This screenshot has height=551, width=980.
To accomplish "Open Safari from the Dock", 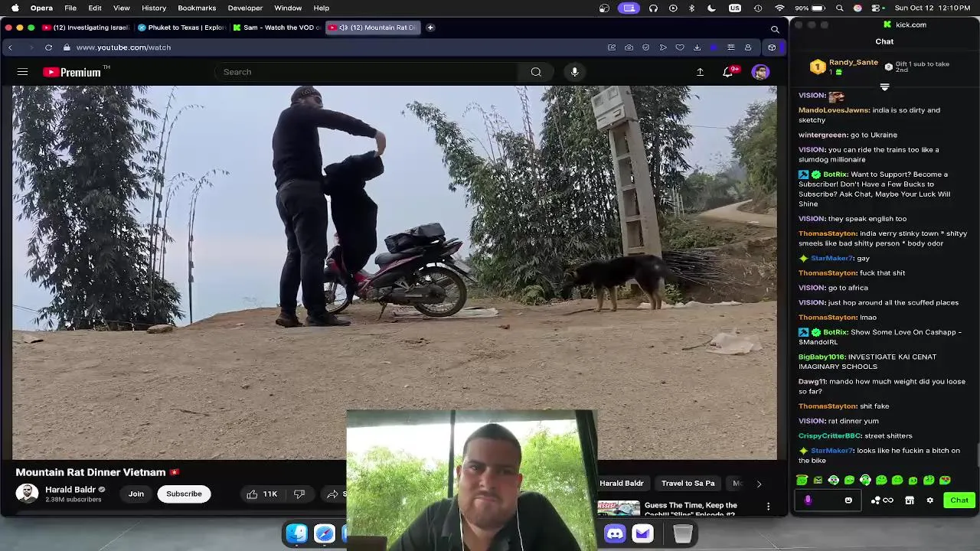I will click(325, 533).
